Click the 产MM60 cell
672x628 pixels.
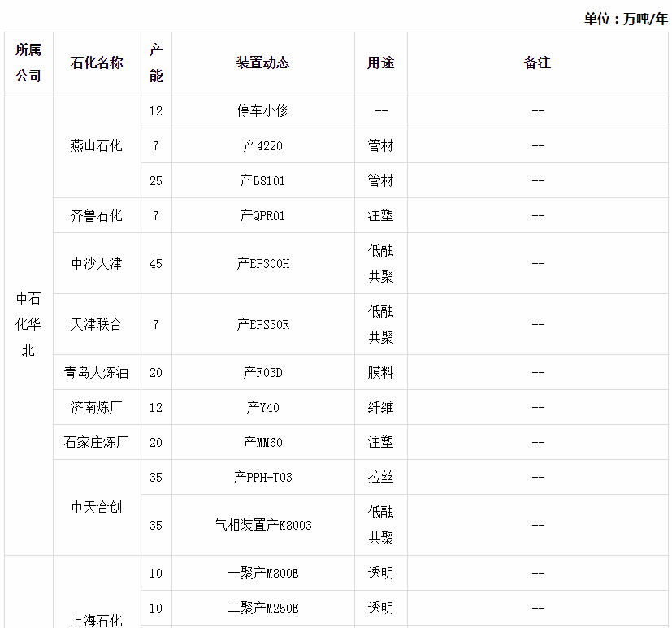pos(262,442)
